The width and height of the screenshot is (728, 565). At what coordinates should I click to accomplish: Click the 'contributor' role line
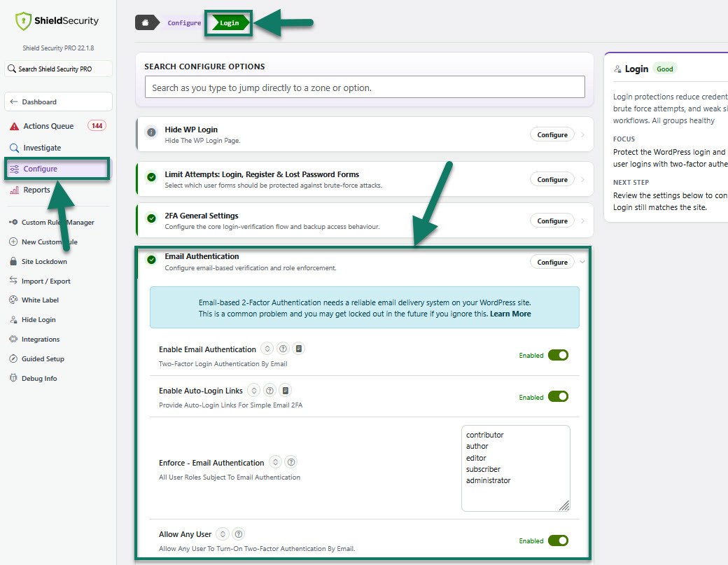point(484,435)
